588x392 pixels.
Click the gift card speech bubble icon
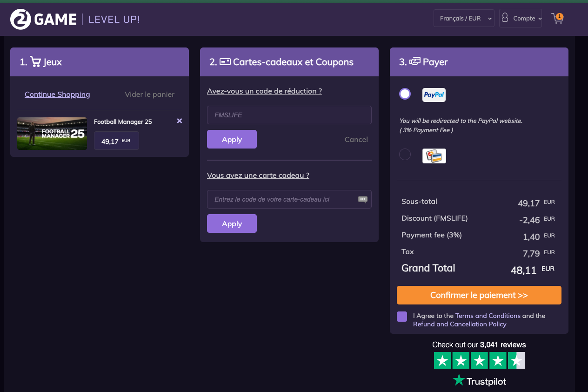click(362, 199)
